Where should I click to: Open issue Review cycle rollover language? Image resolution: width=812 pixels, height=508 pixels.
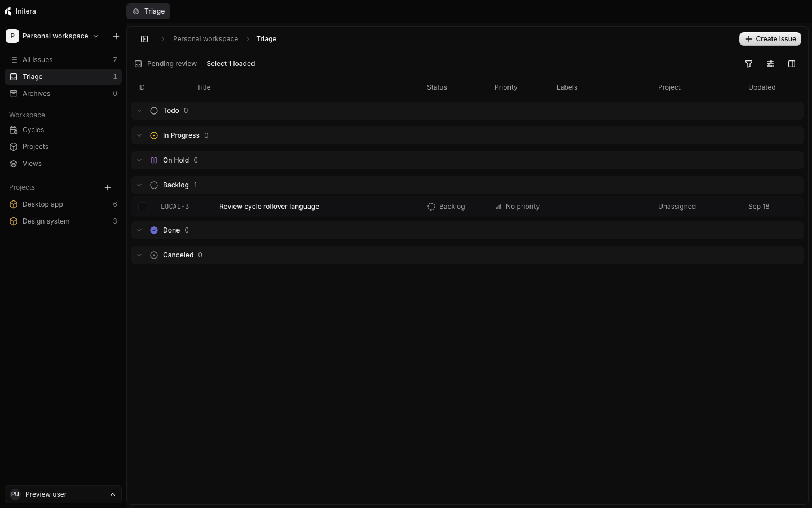269,207
